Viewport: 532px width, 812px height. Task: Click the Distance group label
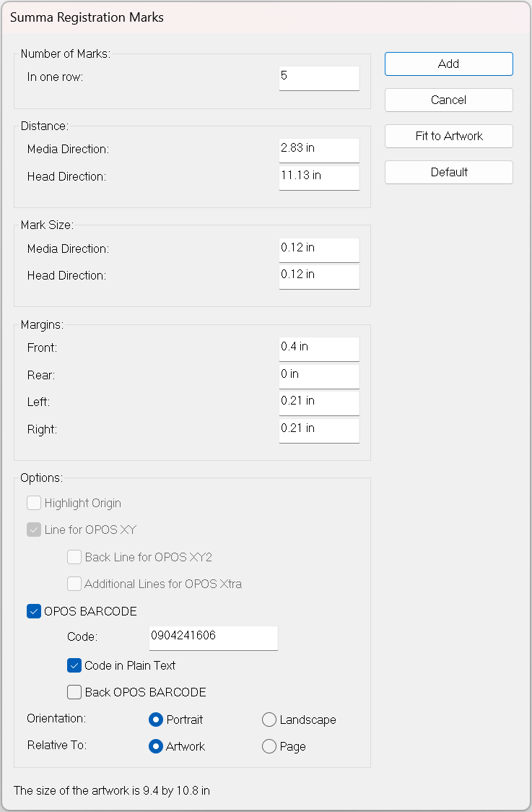[45, 126]
